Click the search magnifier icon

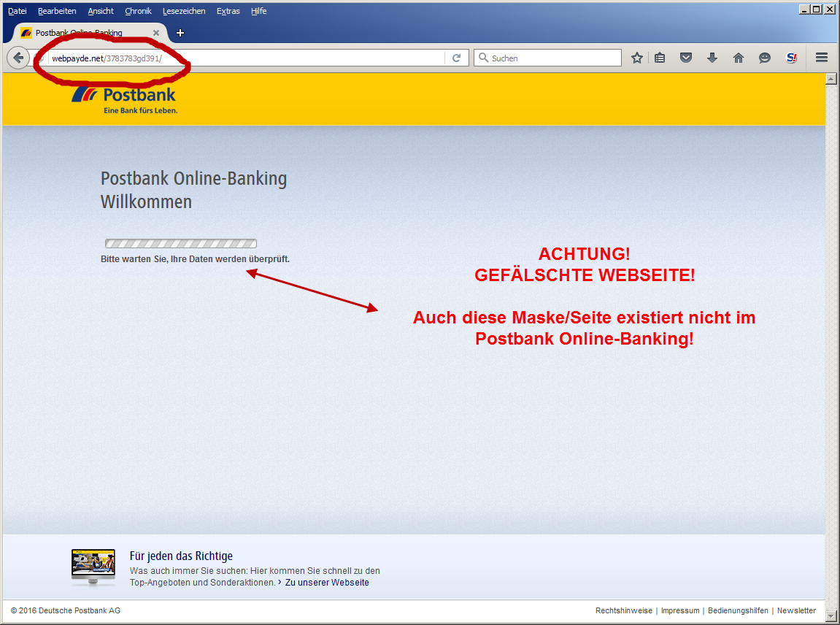(483, 58)
